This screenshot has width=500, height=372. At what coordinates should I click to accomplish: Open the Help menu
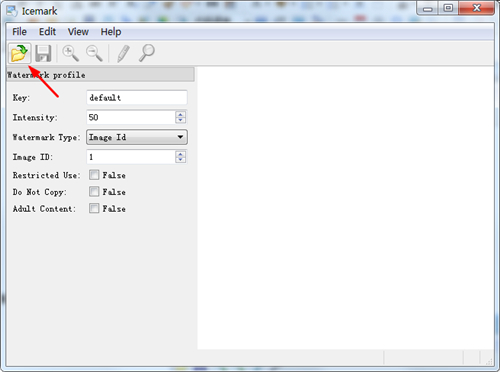pyautogui.click(x=111, y=32)
